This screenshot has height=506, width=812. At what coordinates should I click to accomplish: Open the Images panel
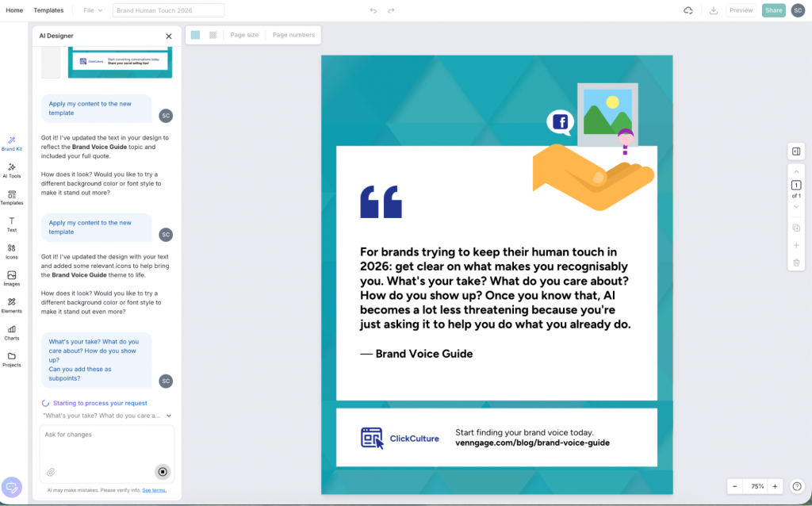click(x=11, y=278)
